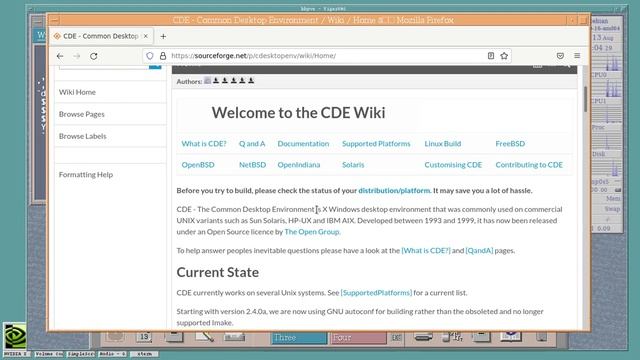Viewport: 640px width, 360px height.
Task: Go back with the Firefox back arrow
Action: click(60, 56)
